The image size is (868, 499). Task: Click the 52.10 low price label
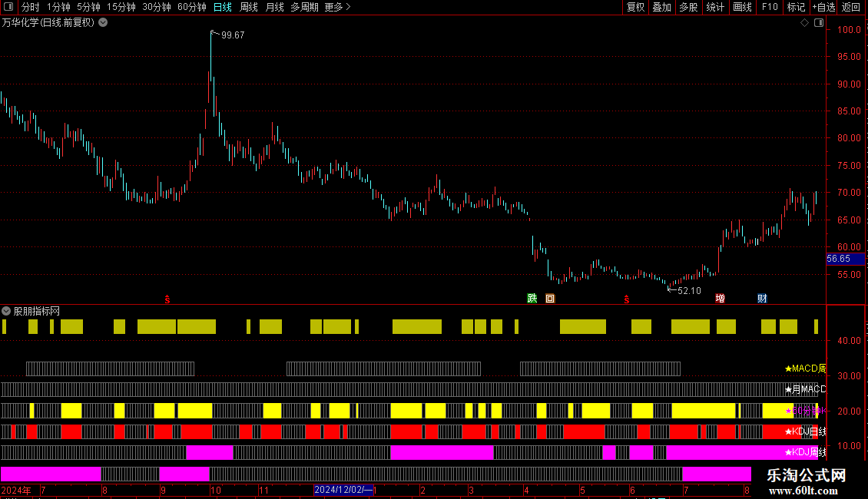point(689,290)
